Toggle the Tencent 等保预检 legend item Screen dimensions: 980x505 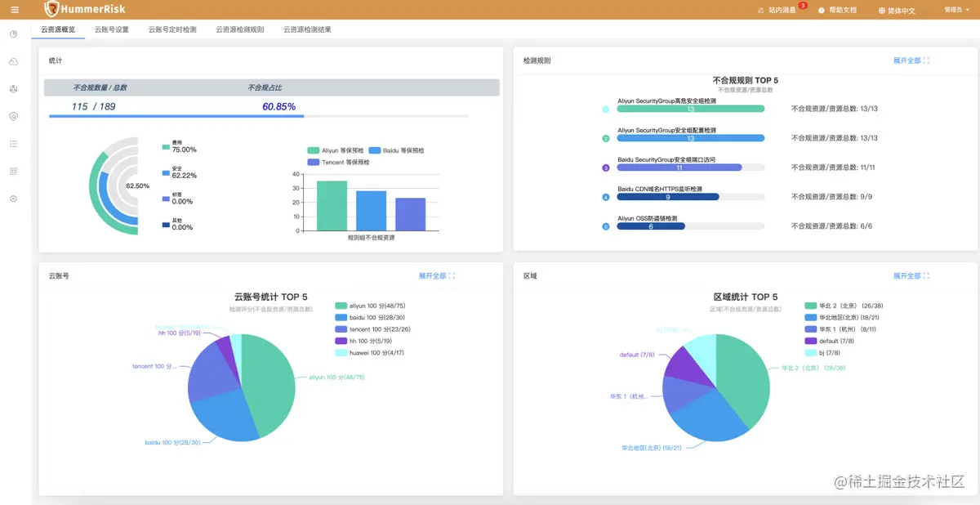coord(338,162)
